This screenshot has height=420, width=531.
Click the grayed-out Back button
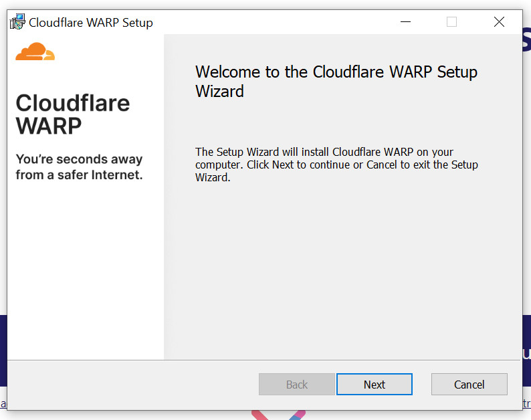pyautogui.click(x=297, y=385)
